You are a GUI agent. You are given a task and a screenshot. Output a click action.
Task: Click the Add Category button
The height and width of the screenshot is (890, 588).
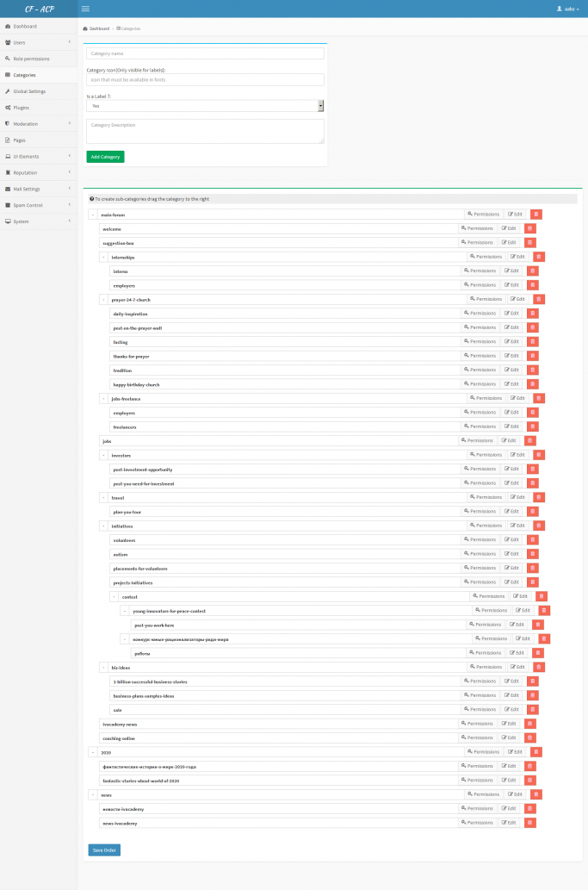coord(105,157)
